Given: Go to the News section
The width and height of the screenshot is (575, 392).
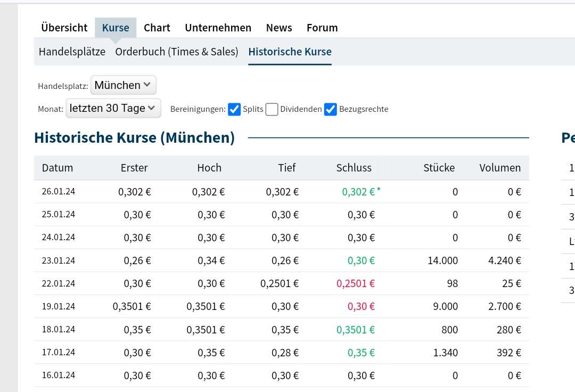Looking at the screenshot, I should click(279, 27).
